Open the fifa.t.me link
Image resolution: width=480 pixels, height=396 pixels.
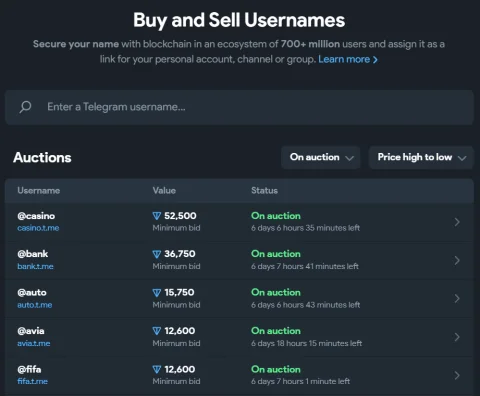pos(32,381)
